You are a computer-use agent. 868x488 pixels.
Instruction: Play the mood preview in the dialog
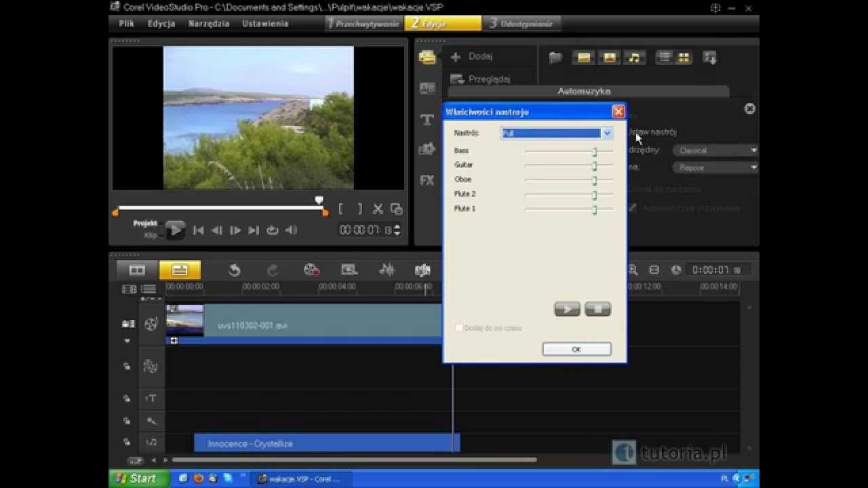coord(567,309)
